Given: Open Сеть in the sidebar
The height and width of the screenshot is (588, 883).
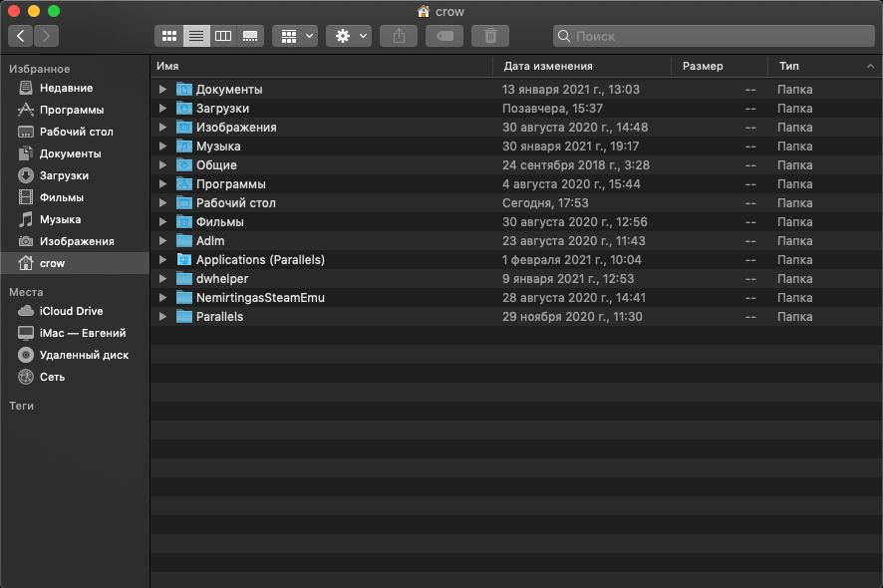Looking at the screenshot, I should coord(75,377).
